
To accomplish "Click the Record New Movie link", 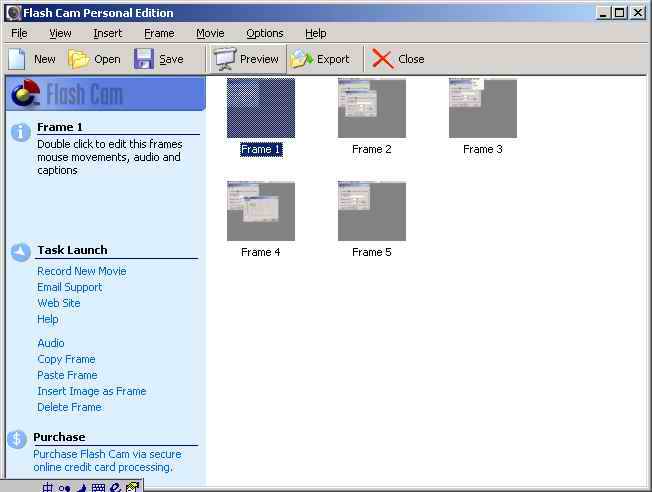I will [82, 271].
